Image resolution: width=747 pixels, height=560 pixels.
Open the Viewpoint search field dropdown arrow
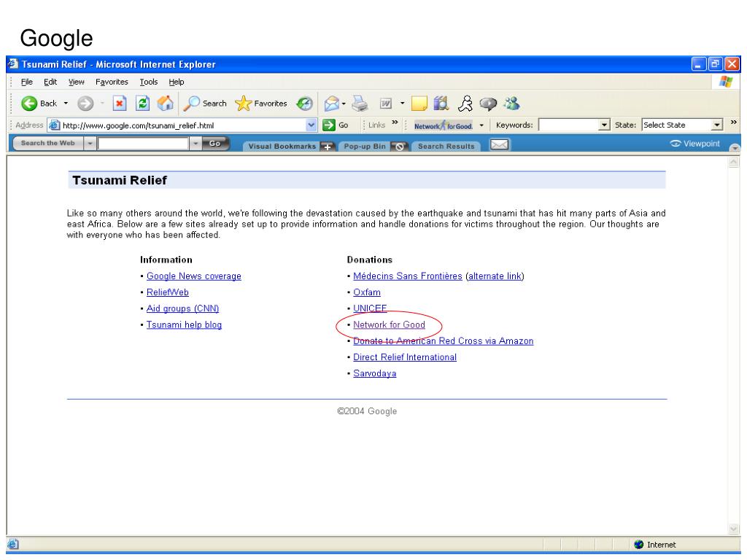(x=196, y=144)
